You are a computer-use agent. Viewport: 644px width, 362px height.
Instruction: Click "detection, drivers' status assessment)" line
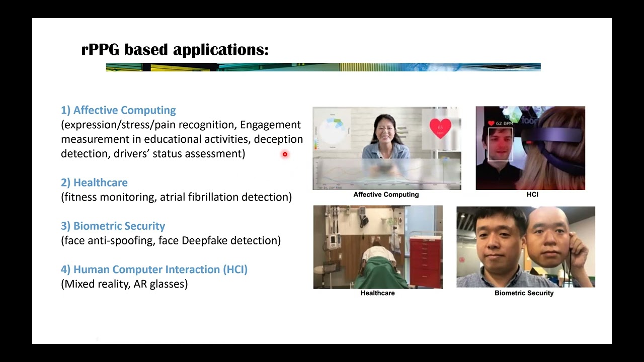coord(153,153)
